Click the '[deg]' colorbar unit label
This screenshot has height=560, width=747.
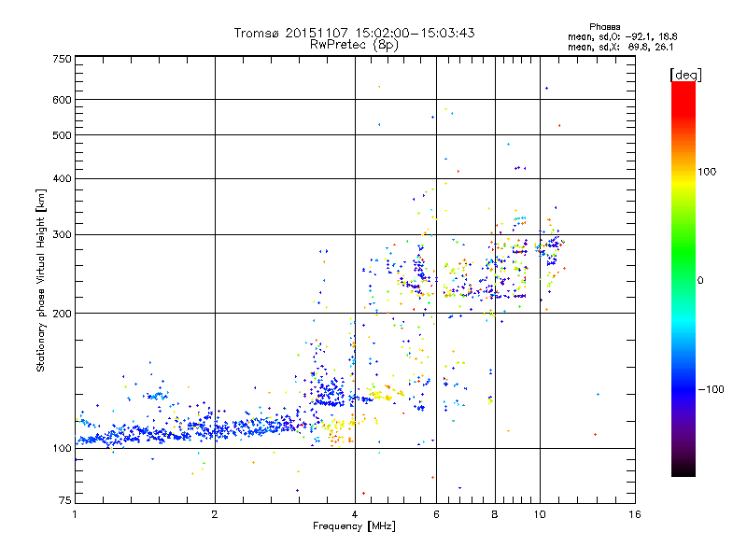point(685,75)
